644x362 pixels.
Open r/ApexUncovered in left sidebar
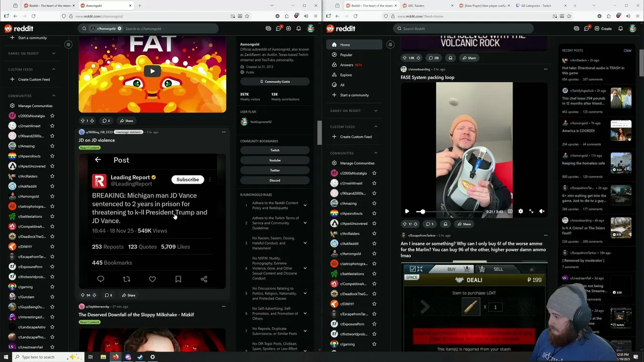pos(32,166)
